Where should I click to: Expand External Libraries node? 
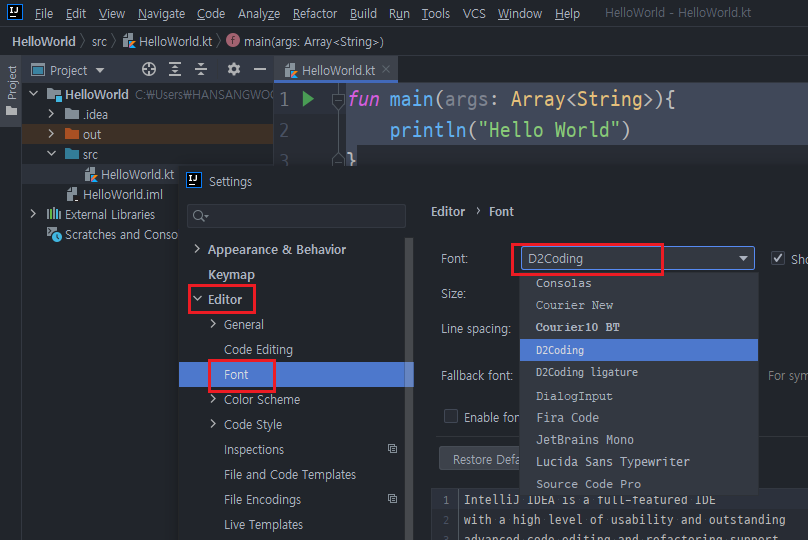click(x=33, y=213)
